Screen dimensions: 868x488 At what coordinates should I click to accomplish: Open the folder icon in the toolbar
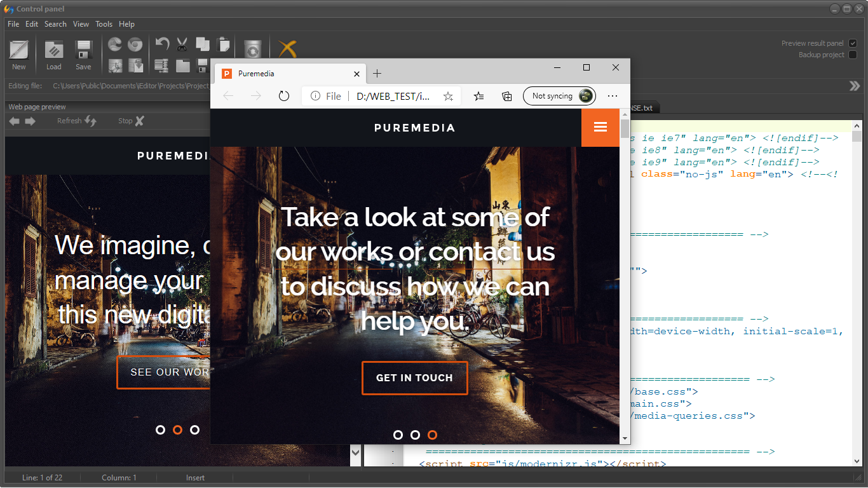(183, 65)
